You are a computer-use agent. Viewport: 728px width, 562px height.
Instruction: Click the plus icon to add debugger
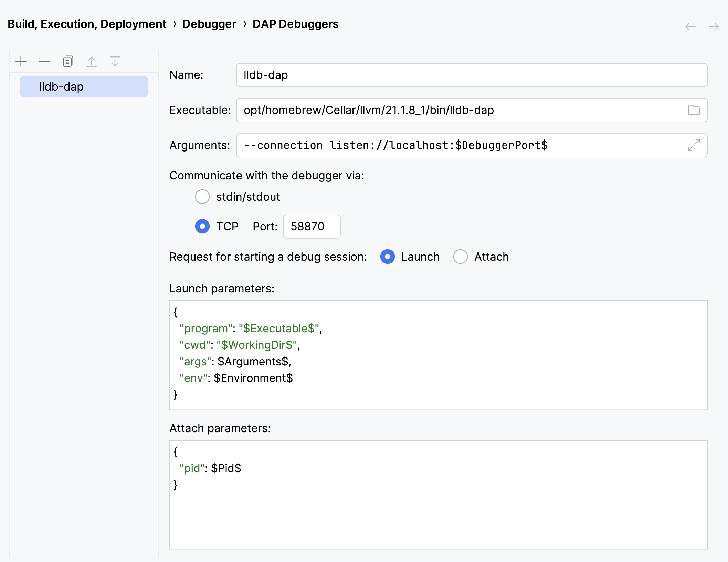pyautogui.click(x=21, y=62)
